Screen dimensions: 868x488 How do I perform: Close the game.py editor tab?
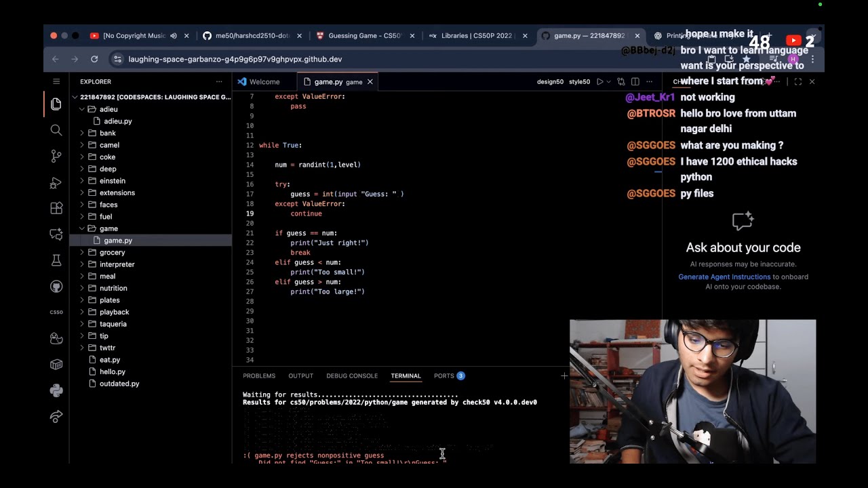click(x=370, y=82)
